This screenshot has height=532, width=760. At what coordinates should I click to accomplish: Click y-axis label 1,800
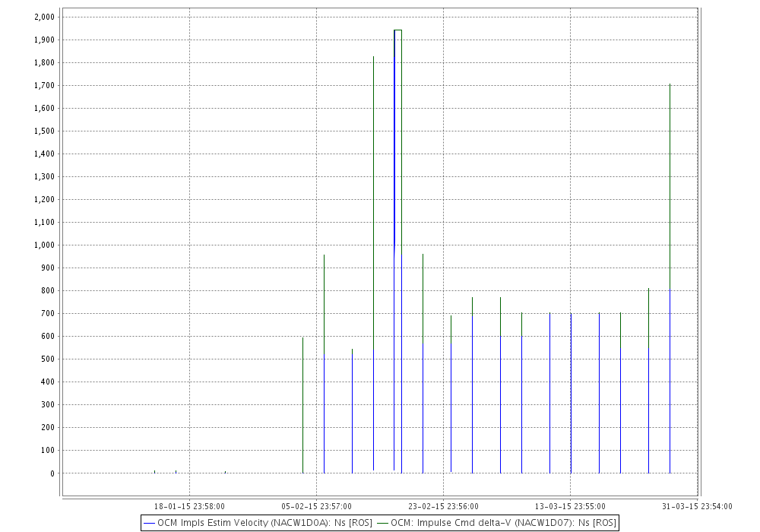[44, 62]
